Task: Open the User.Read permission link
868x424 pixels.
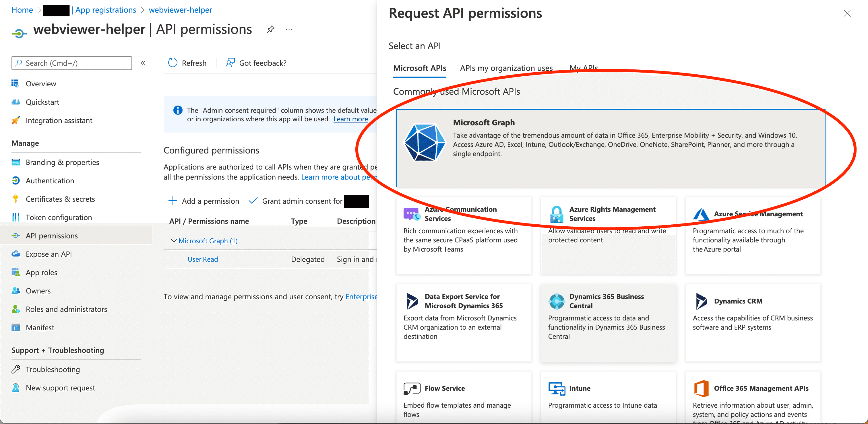Action: coord(203,259)
